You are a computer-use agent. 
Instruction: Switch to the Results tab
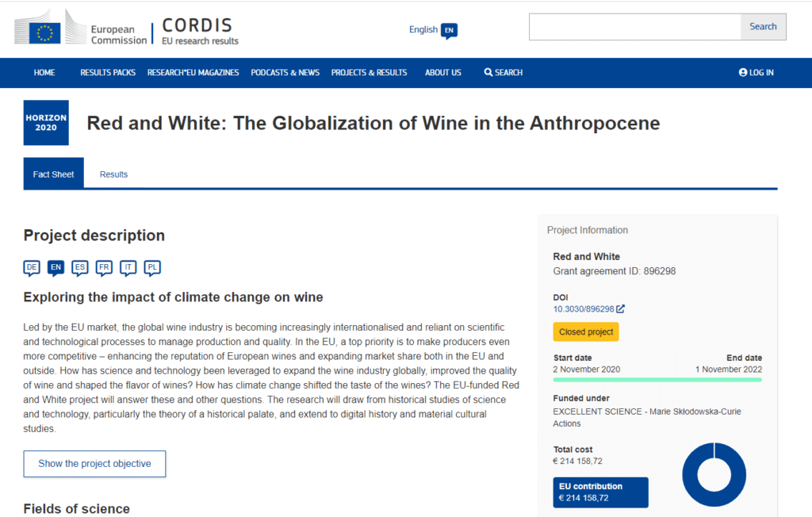point(113,174)
